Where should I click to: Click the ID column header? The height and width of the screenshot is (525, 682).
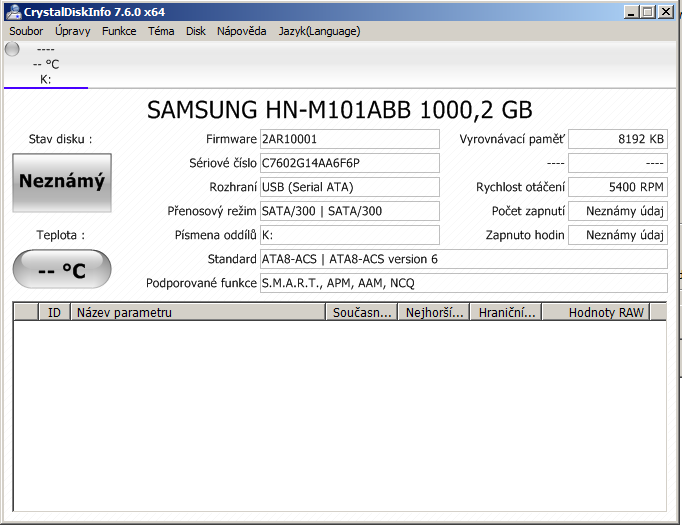(x=54, y=312)
